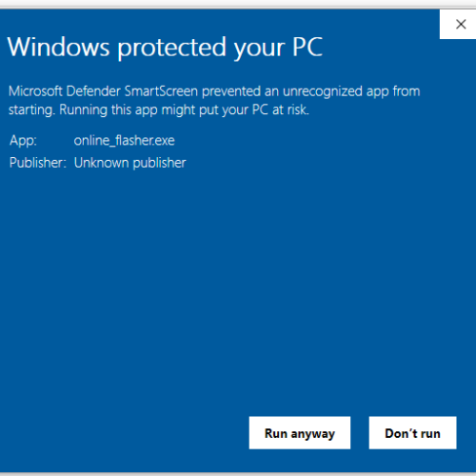Click the word 'publisher' after Unknown
This screenshot has width=476, height=476.
click(159, 163)
